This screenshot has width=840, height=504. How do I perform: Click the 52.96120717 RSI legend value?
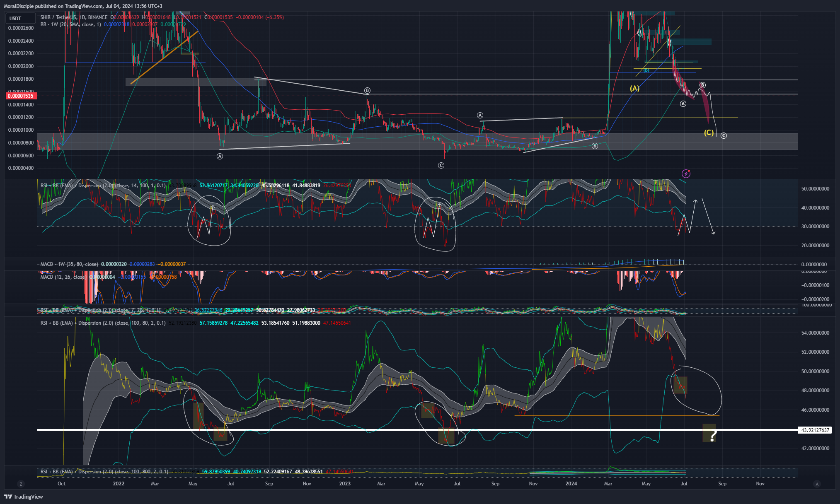coord(213,186)
